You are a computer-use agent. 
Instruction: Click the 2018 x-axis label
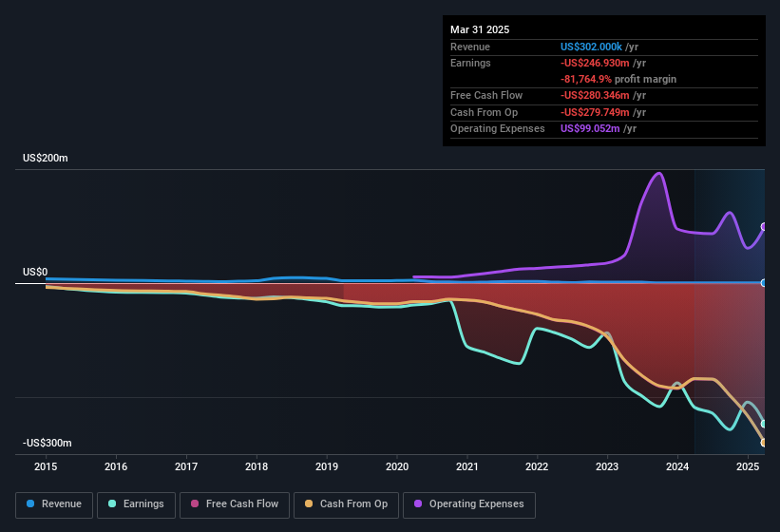(x=257, y=466)
